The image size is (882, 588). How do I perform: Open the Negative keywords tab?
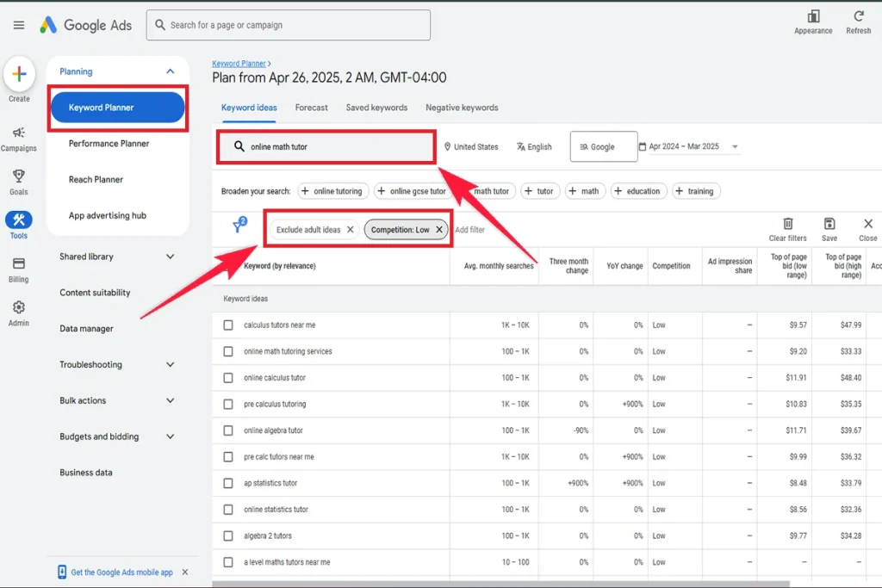462,108
